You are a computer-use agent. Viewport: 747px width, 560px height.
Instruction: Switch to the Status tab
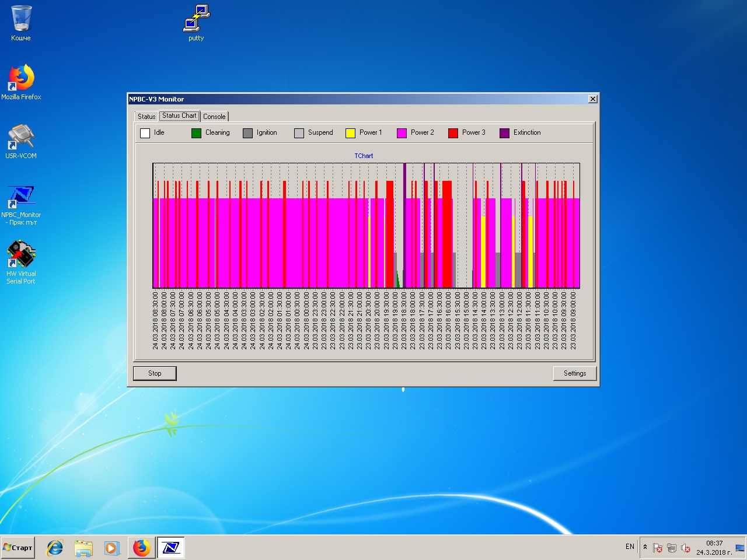pos(146,117)
